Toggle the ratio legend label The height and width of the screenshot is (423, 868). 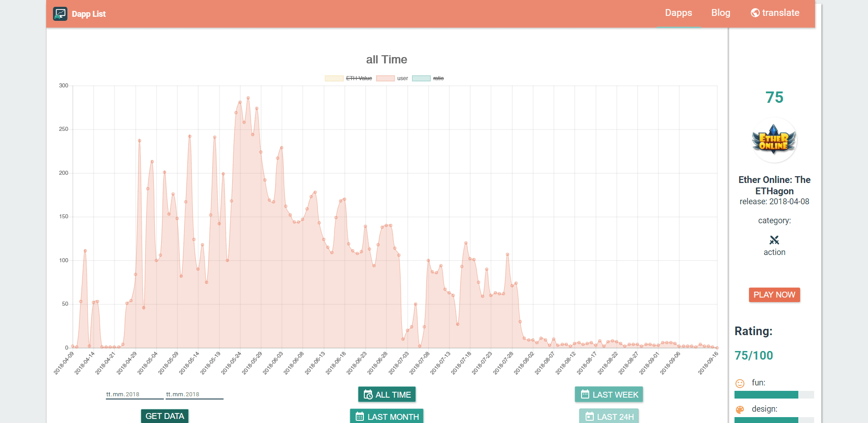439,78
